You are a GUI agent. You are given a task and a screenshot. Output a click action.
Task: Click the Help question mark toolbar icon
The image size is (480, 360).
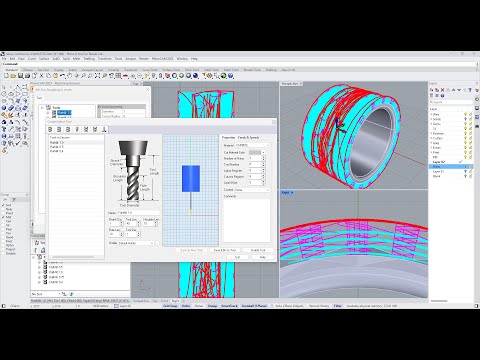(x=231, y=76)
